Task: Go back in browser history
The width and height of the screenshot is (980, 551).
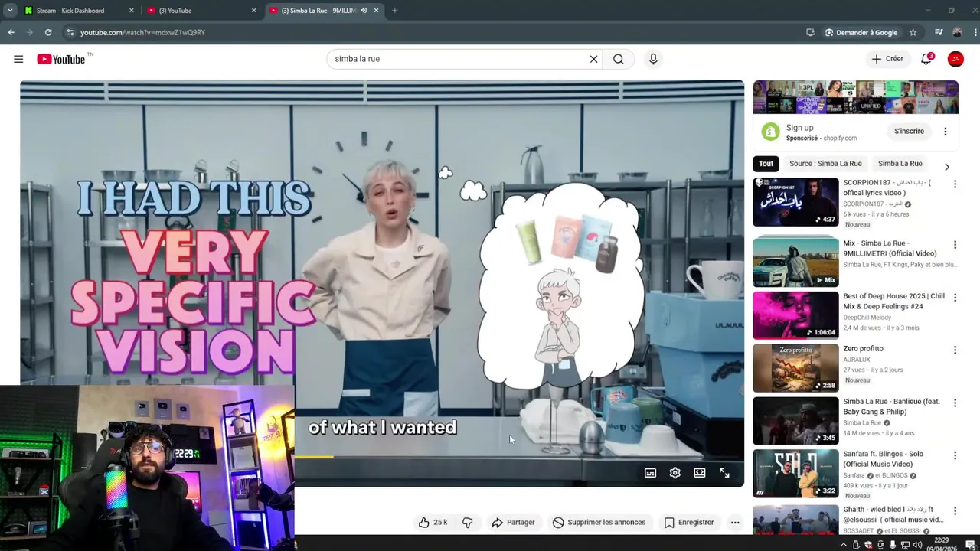Action: point(11,32)
